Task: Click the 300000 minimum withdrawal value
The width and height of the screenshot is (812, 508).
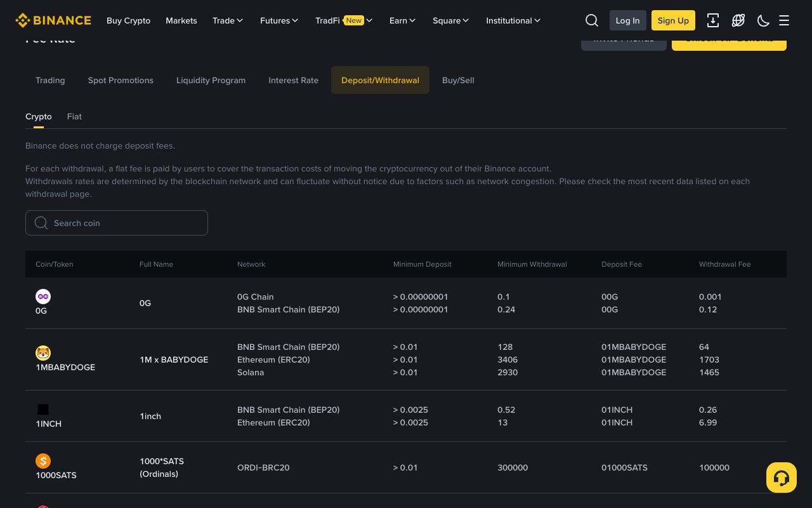Action: (x=513, y=467)
